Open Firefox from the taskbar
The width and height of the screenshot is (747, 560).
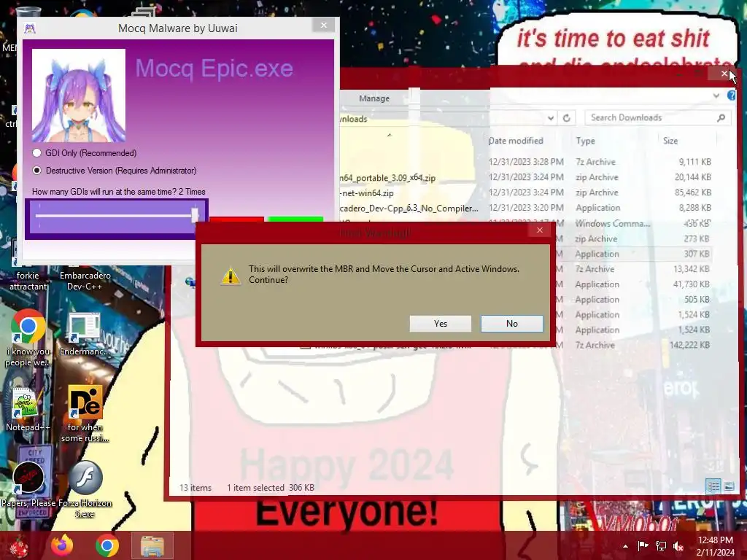pyautogui.click(x=62, y=545)
